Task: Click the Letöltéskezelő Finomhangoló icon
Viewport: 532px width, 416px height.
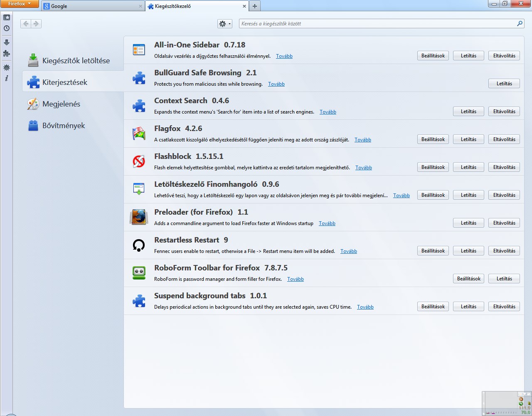Action: 139,189
